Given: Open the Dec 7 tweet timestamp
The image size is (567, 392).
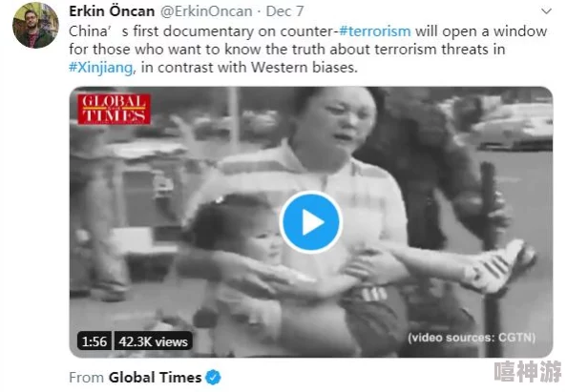Looking at the screenshot, I should coord(284,11).
